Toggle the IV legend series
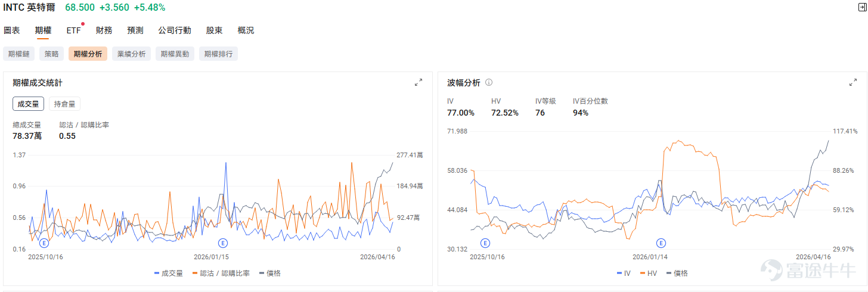This screenshot has height=292, width=868. pos(624,273)
